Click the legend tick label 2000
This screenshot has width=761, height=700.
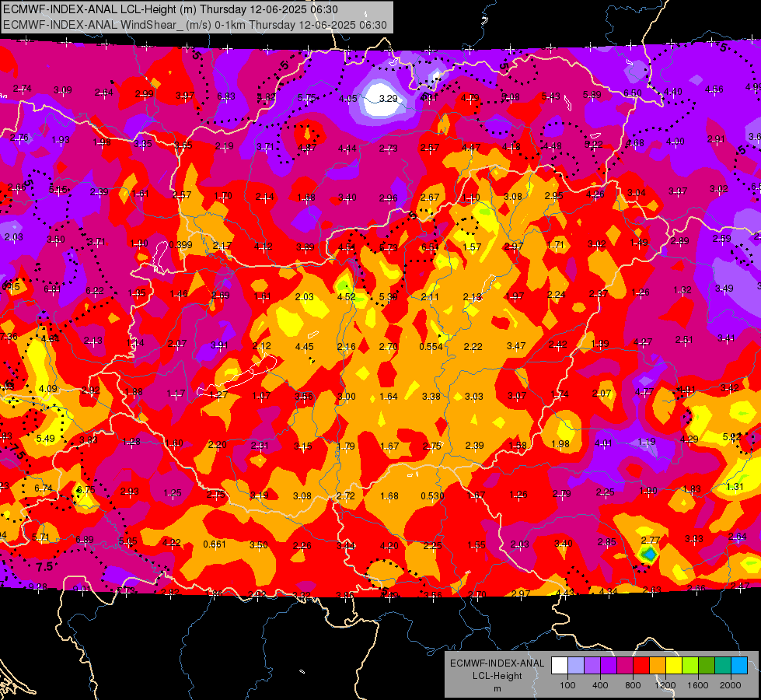731,685
